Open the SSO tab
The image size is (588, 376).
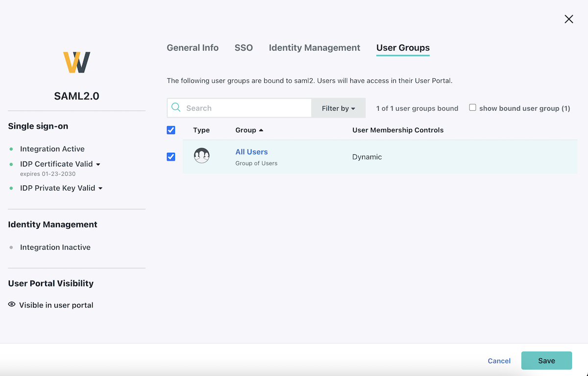click(x=244, y=47)
